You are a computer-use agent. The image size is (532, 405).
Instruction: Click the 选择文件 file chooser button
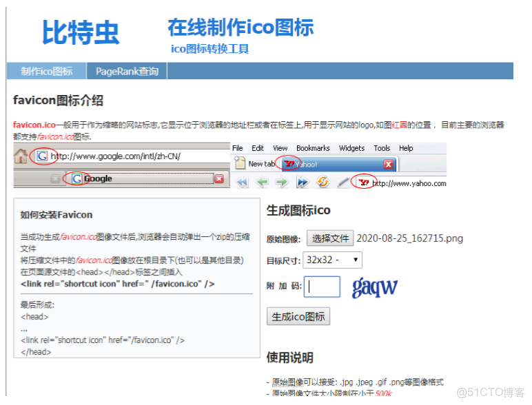point(330,238)
